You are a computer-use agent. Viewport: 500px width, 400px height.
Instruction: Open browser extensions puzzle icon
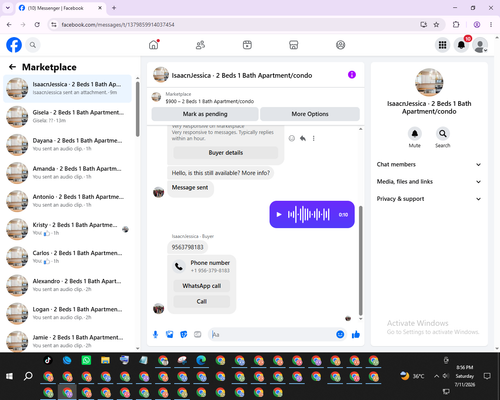(x=456, y=24)
